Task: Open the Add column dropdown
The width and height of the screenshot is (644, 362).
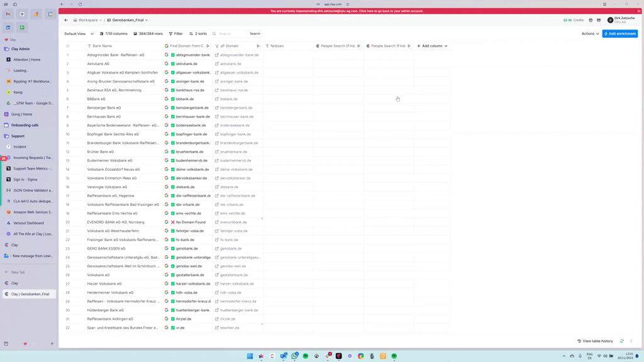Action: (432, 46)
